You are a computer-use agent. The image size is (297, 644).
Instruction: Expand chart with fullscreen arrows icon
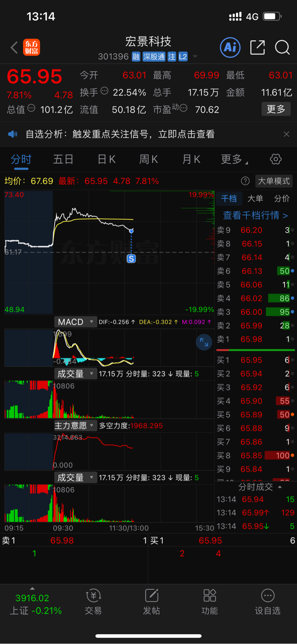pyautogui.click(x=204, y=342)
